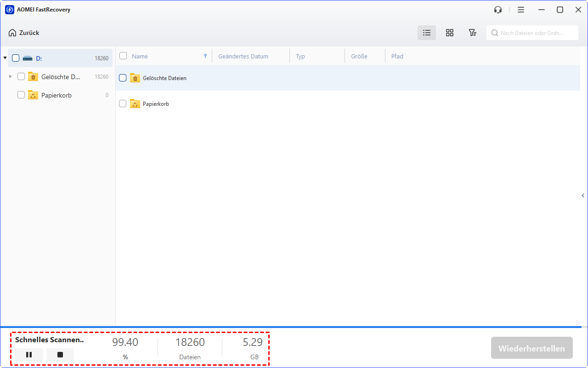The width and height of the screenshot is (588, 368).
Task: Focus the file search field
Action: click(x=532, y=33)
